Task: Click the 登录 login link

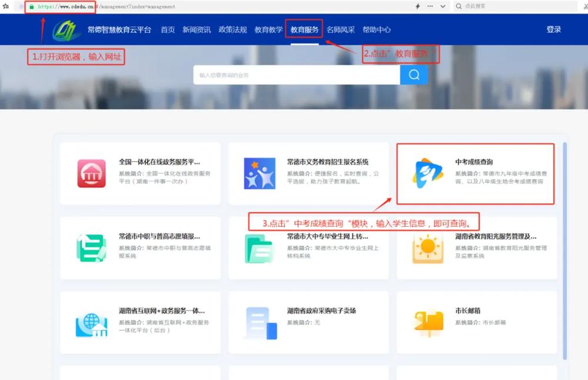Action: 553,29
